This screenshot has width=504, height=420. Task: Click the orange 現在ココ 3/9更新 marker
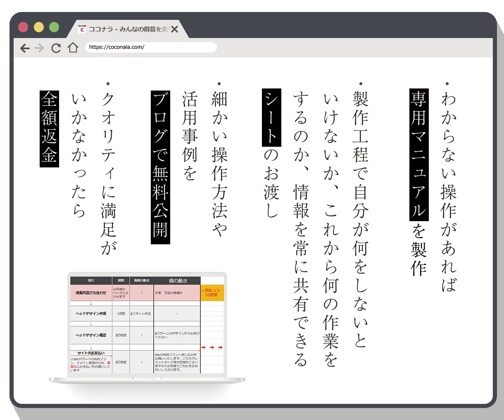click(212, 293)
